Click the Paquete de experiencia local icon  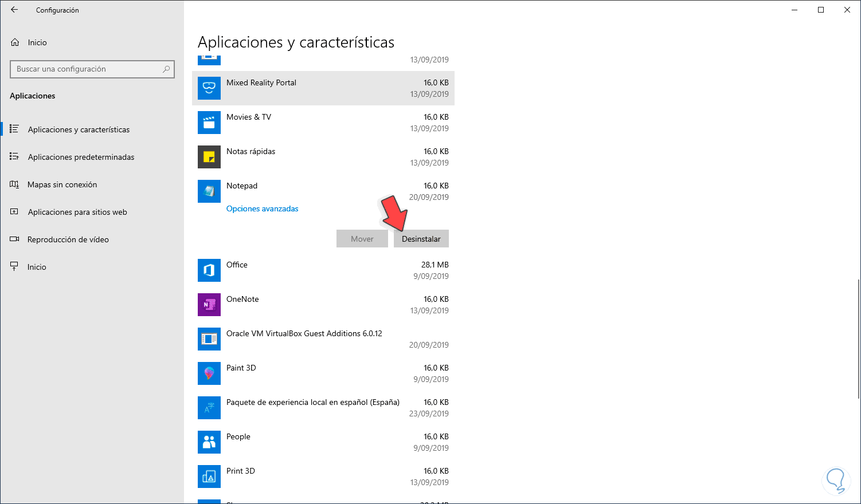click(209, 408)
